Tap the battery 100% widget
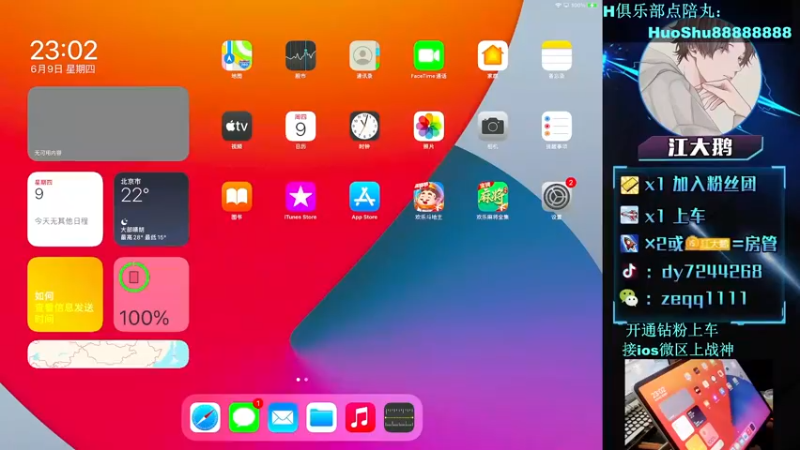Viewport: 800px width, 450px height. [151, 294]
